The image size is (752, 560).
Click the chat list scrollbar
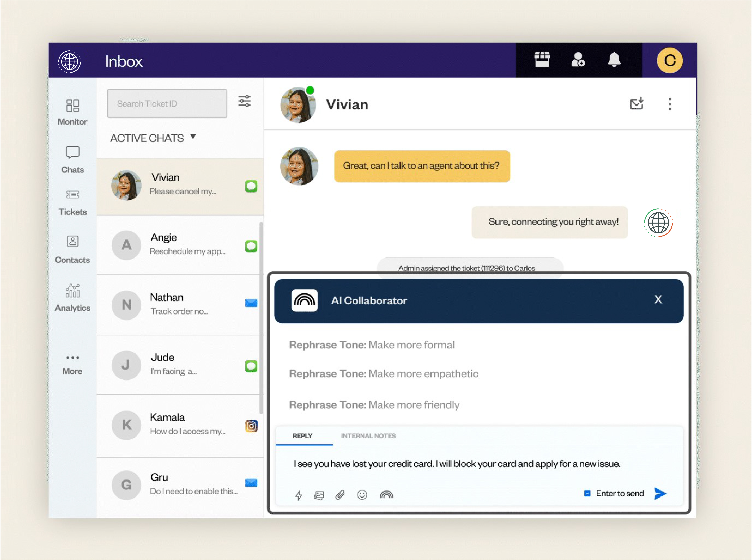(261, 318)
